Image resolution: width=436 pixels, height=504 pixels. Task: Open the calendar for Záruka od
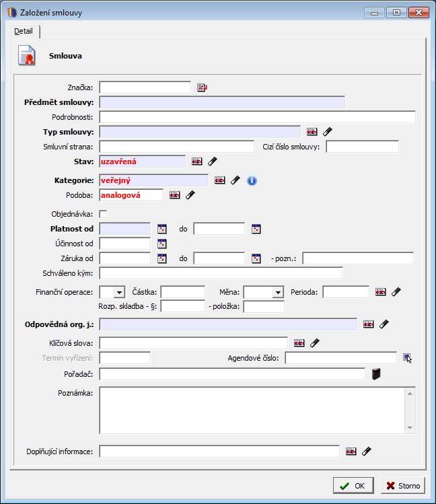pos(162,258)
